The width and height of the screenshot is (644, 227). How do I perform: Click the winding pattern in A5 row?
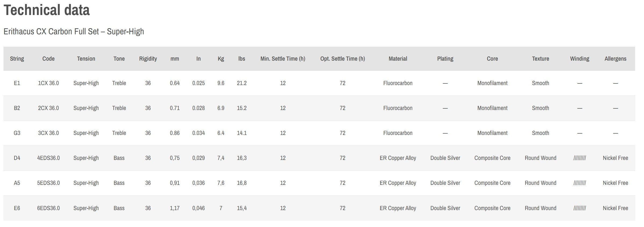pyautogui.click(x=580, y=183)
